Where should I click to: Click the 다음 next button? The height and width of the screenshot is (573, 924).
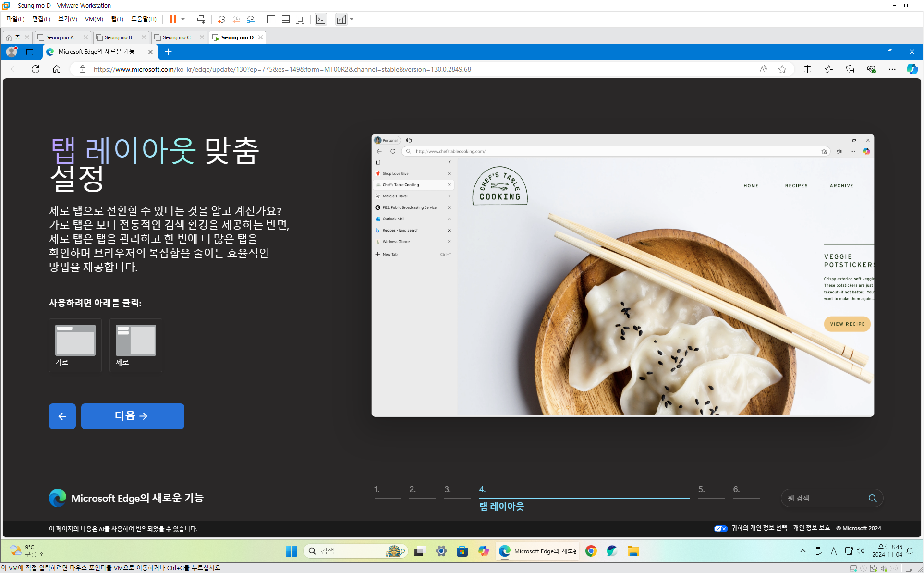pyautogui.click(x=133, y=416)
